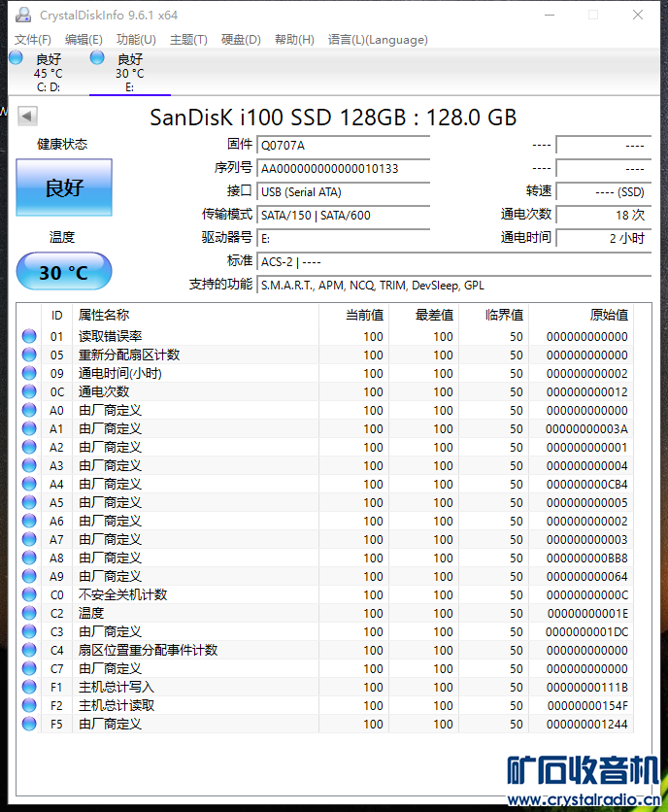Click status dot for attribute A8
The height and width of the screenshot is (812, 668).
[x=29, y=558]
